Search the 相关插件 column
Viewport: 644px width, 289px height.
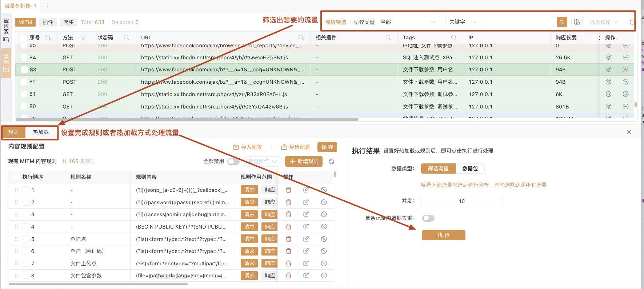tap(388, 37)
